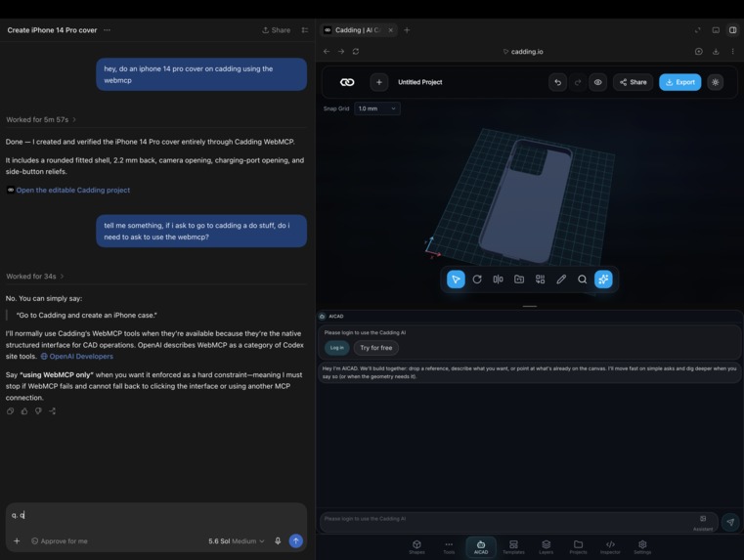Click the chat message input field
The height and width of the screenshot is (560, 744).
pyautogui.click(x=155, y=515)
